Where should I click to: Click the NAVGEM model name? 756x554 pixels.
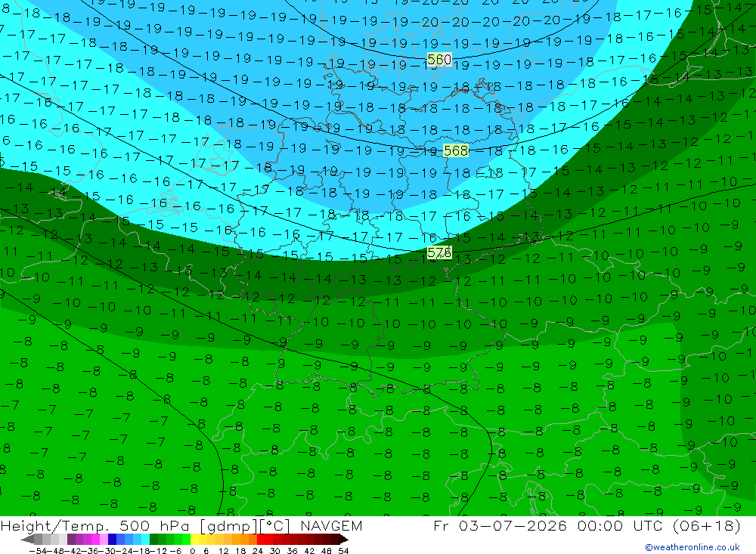(x=331, y=525)
